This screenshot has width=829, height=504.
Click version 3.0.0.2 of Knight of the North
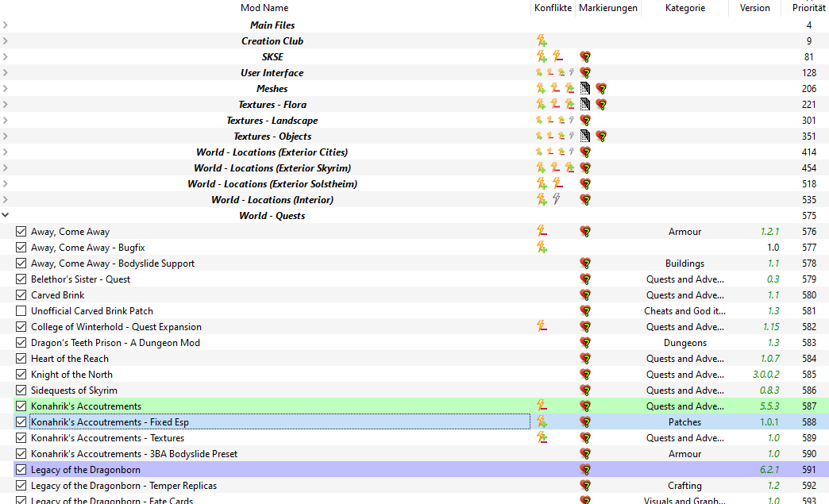pos(765,374)
